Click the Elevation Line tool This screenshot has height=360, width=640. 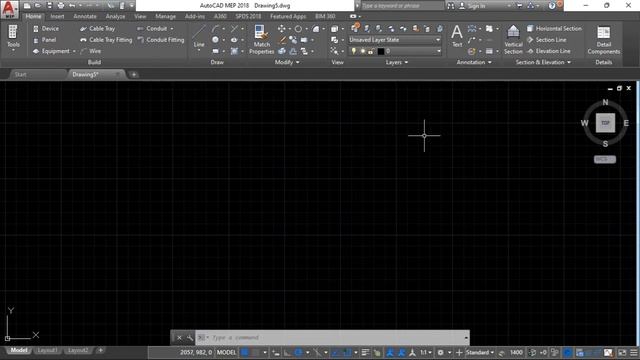(x=549, y=51)
